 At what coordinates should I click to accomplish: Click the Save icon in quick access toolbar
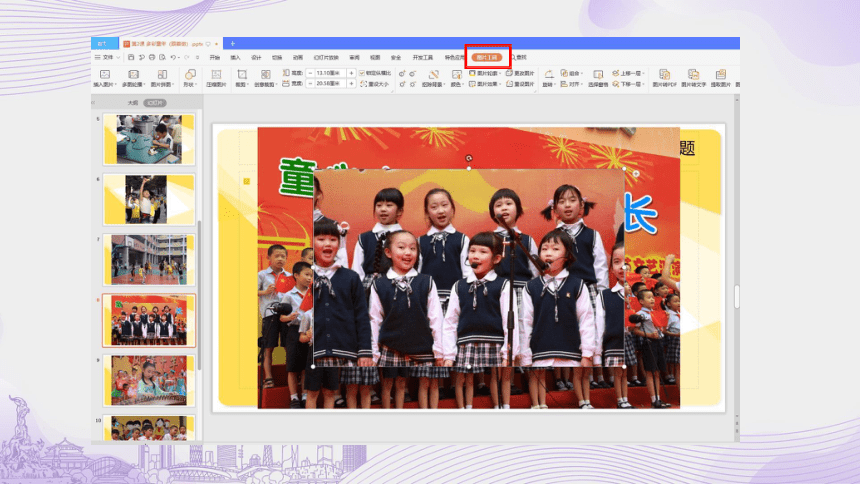pos(131,57)
